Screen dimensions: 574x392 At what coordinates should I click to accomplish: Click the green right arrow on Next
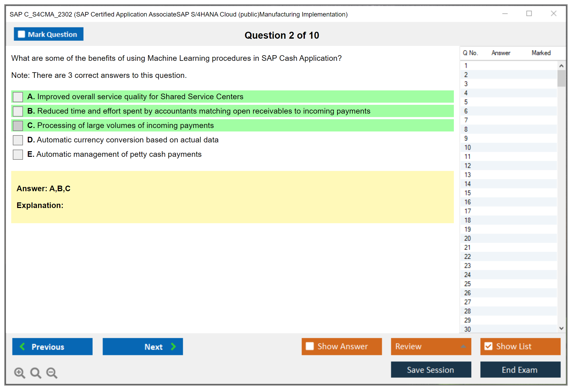pyautogui.click(x=174, y=346)
